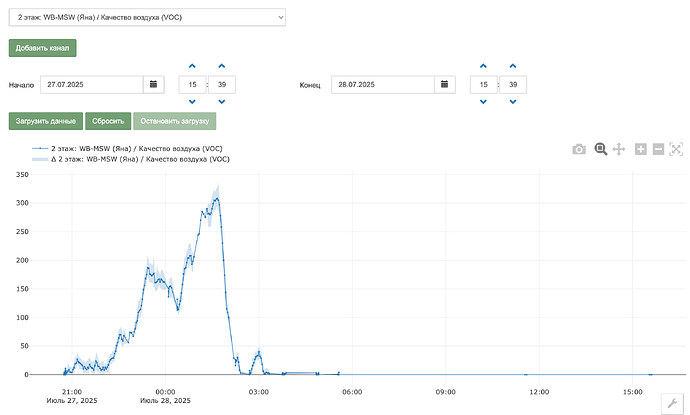Select the zoom magnifier tool in the chart modebar
Image resolution: width=690 pixels, height=415 pixels.
coord(601,149)
